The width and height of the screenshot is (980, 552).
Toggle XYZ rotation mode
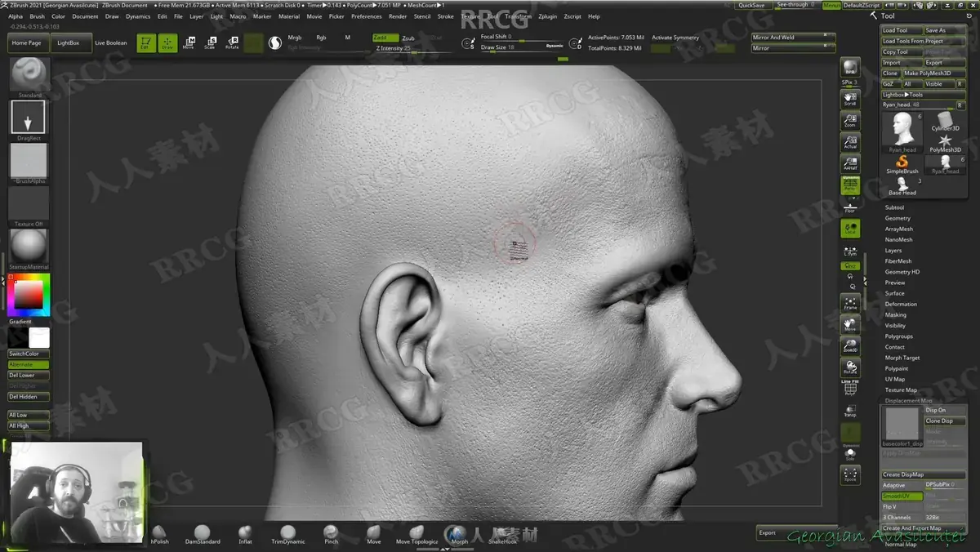pos(850,266)
